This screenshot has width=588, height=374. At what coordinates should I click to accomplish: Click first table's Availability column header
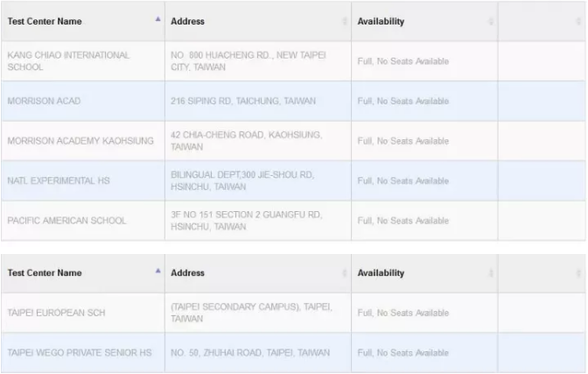coord(424,21)
